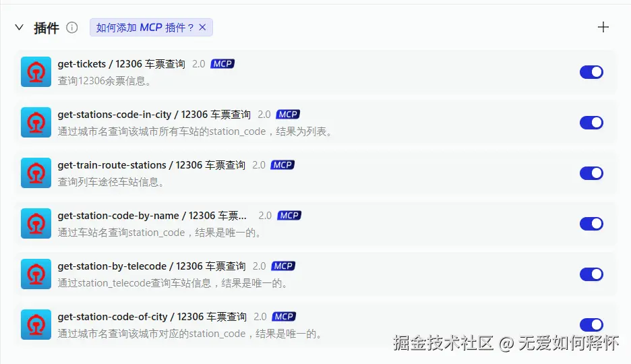Dismiss the 如何添加 MCP 插件 tip
This screenshot has height=364, width=631.
202,28
